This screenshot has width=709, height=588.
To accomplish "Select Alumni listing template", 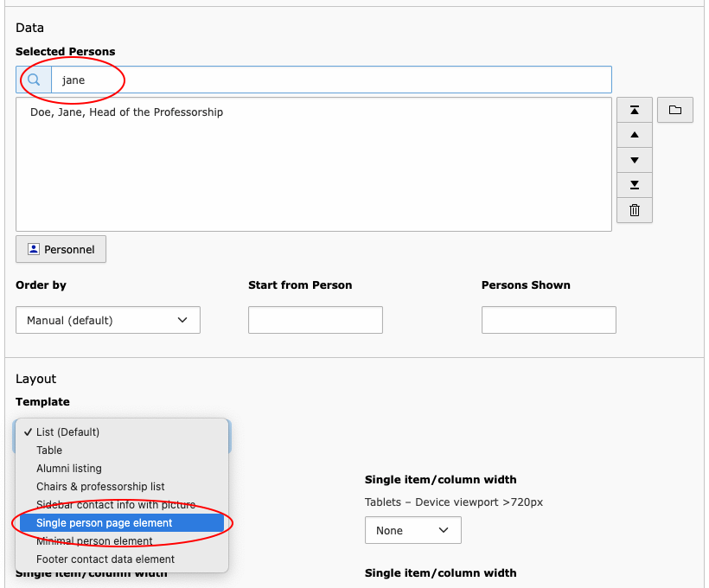I will pyautogui.click(x=69, y=469).
